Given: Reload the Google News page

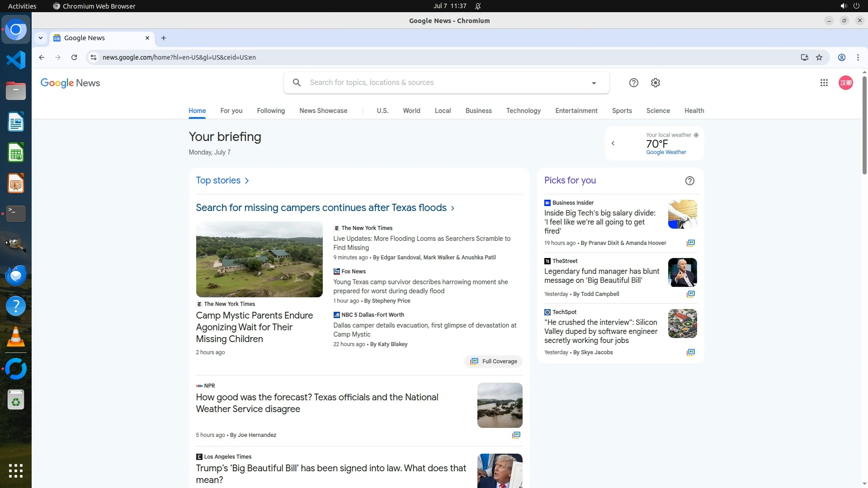Looking at the screenshot, I should point(74,57).
